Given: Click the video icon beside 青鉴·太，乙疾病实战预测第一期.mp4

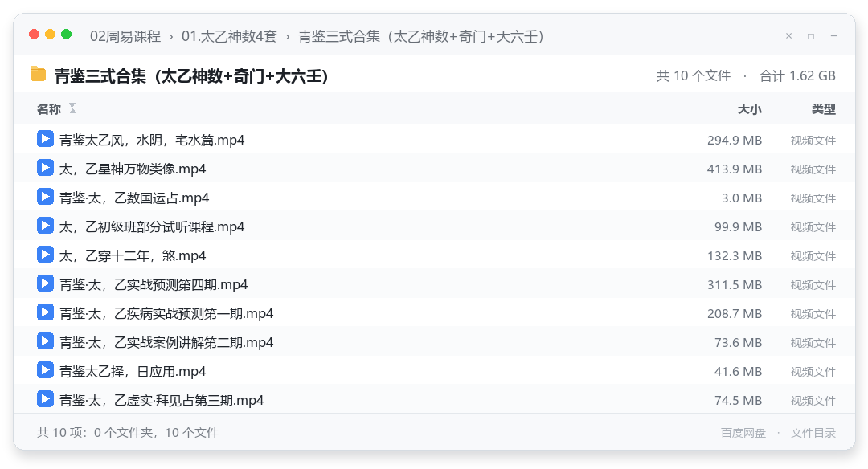Looking at the screenshot, I should [x=45, y=312].
